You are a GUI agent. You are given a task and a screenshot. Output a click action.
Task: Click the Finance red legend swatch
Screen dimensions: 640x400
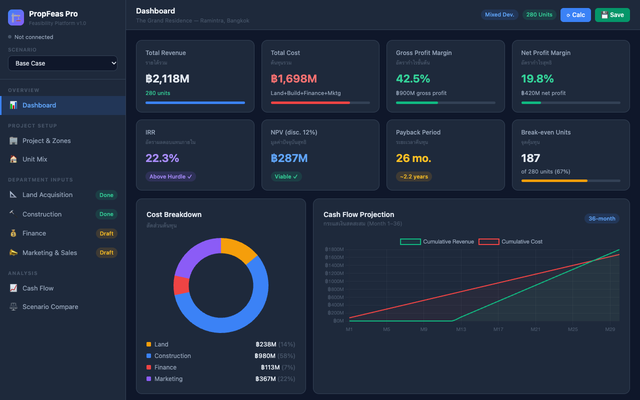coord(149,367)
